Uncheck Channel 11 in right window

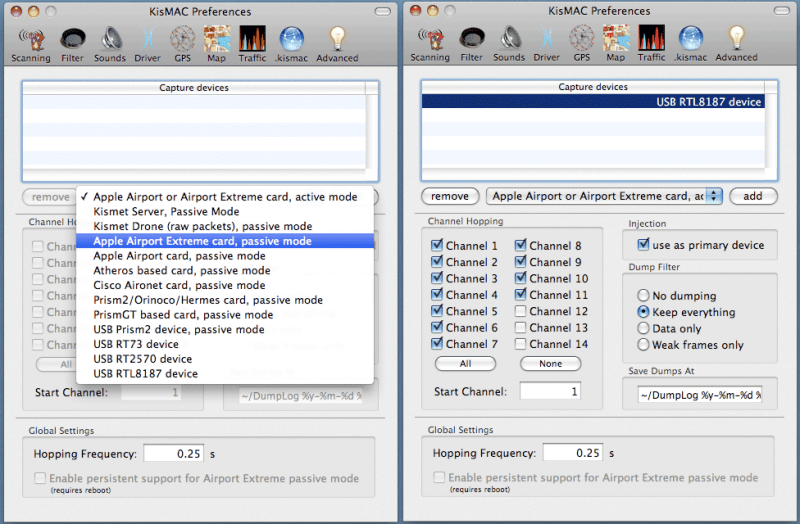click(x=520, y=294)
